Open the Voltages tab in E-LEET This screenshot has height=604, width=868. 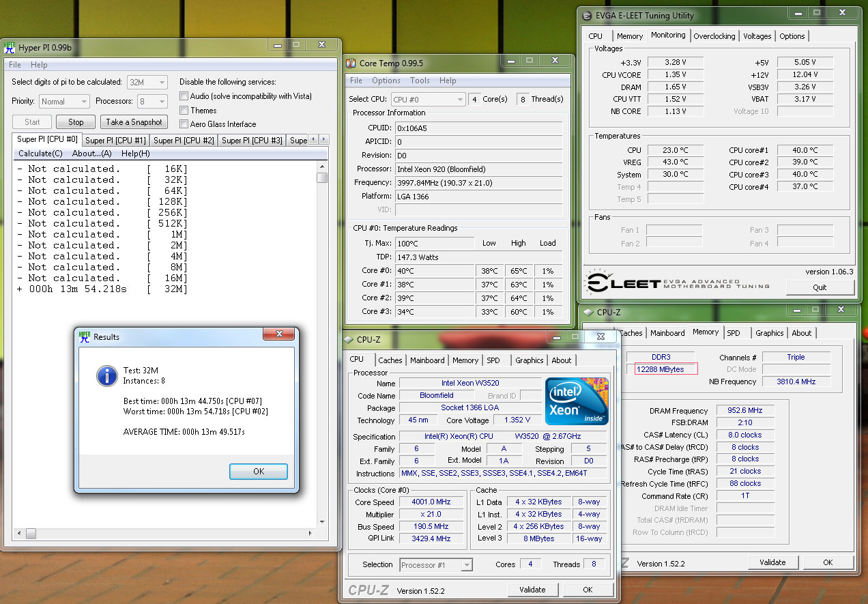[x=757, y=36]
